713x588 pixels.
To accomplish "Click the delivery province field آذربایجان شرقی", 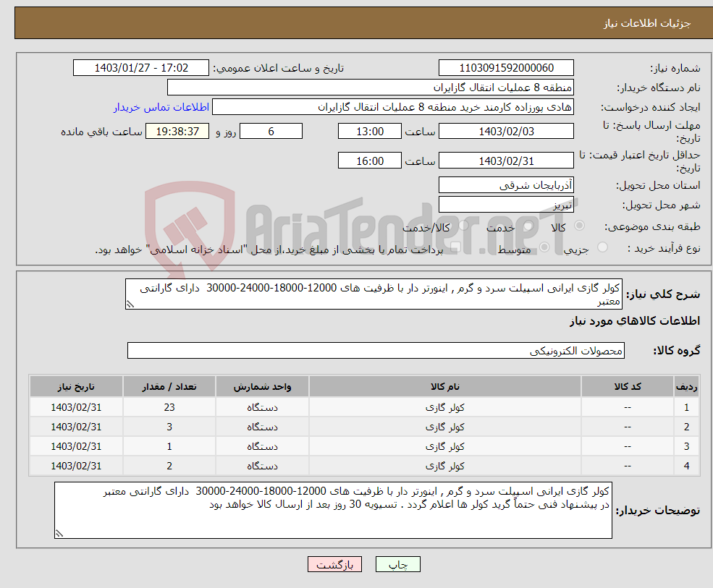I will 506,185.
